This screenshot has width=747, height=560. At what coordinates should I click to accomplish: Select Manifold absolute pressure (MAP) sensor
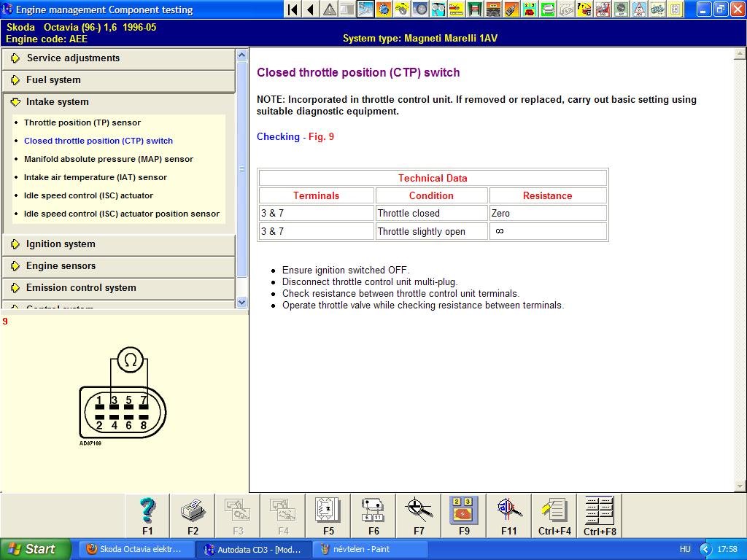tap(109, 159)
